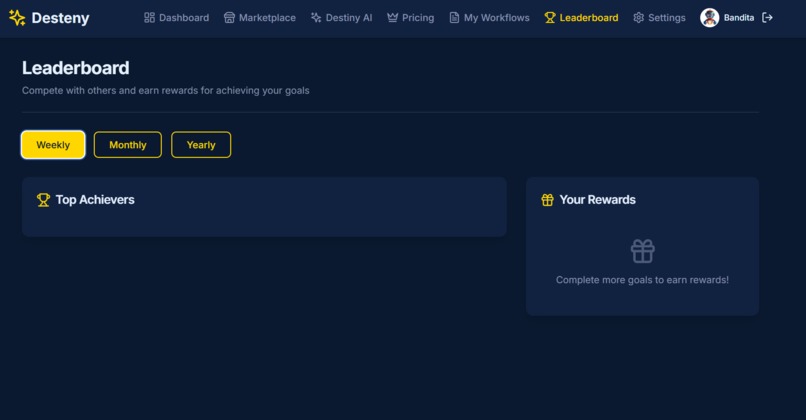Click the Desteny brand name

tap(60, 18)
